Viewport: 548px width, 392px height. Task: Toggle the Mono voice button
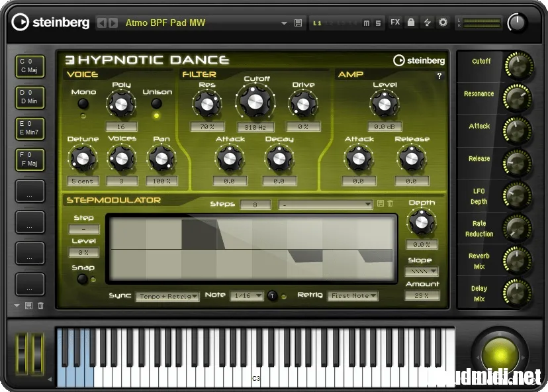click(x=83, y=104)
